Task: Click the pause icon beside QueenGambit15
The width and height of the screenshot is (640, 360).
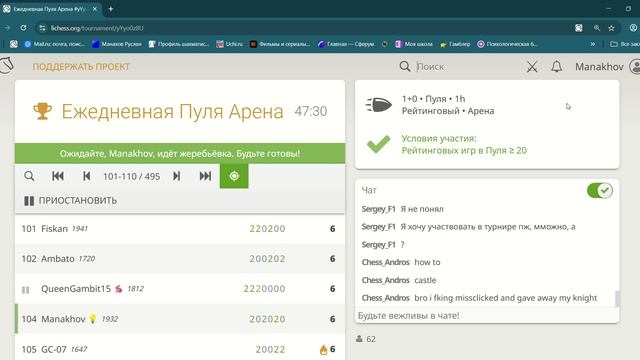Action: (25, 290)
